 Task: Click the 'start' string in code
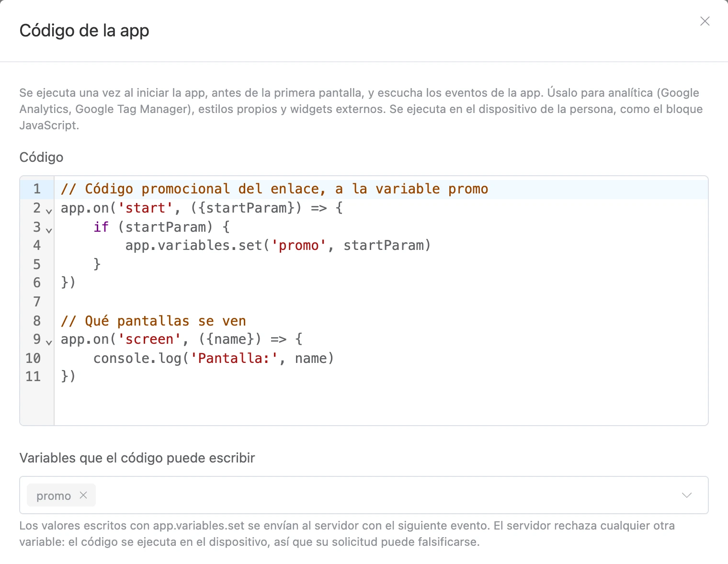point(145,208)
